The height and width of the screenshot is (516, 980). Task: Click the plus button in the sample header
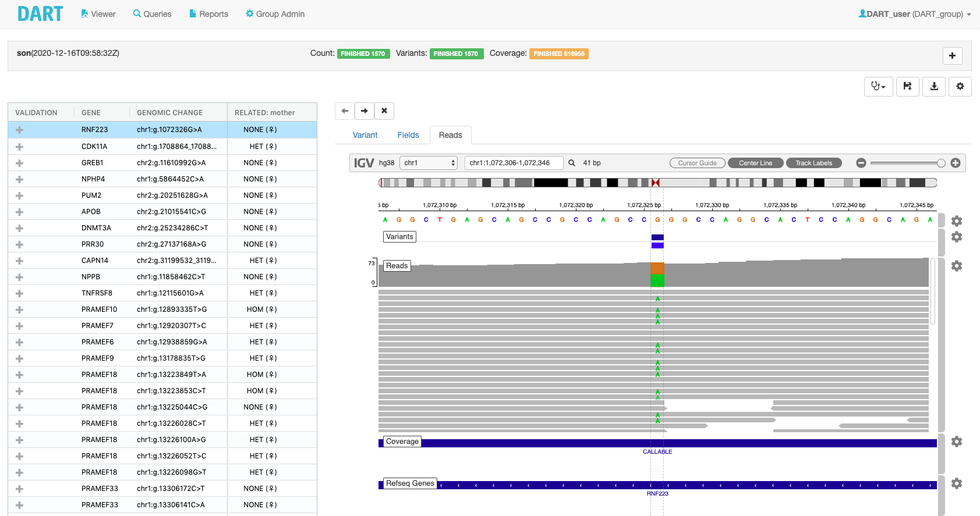pyautogui.click(x=952, y=56)
